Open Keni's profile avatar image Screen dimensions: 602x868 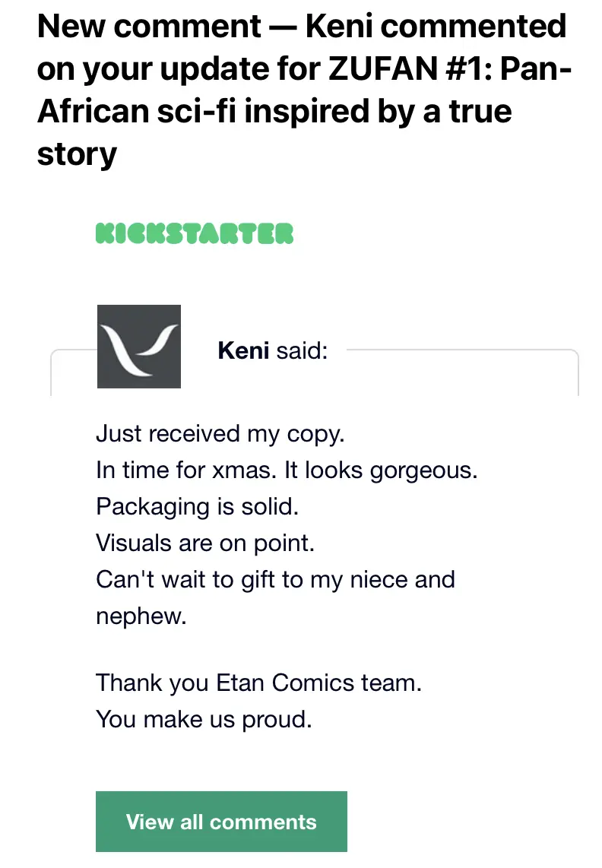139,347
